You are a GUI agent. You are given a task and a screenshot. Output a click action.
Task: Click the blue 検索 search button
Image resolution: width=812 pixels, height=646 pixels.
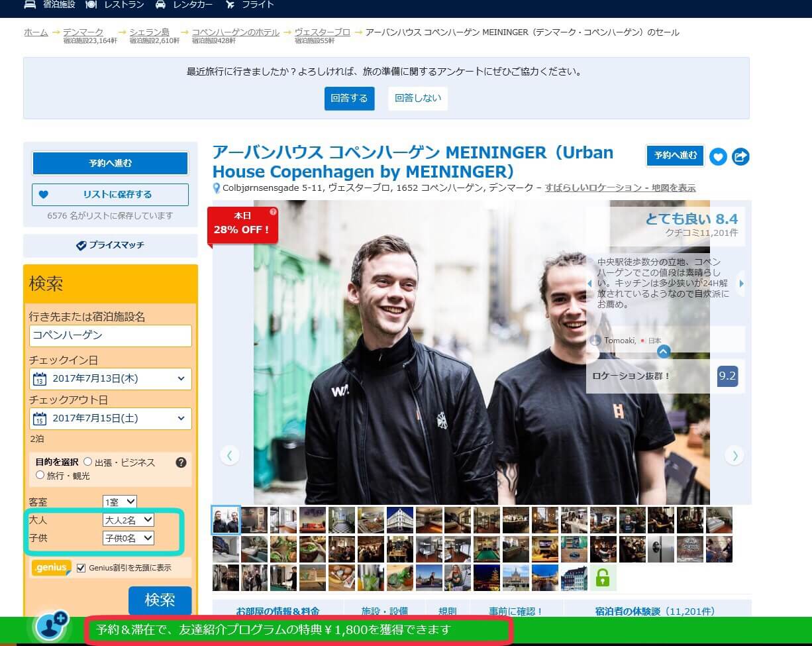click(x=160, y=600)
